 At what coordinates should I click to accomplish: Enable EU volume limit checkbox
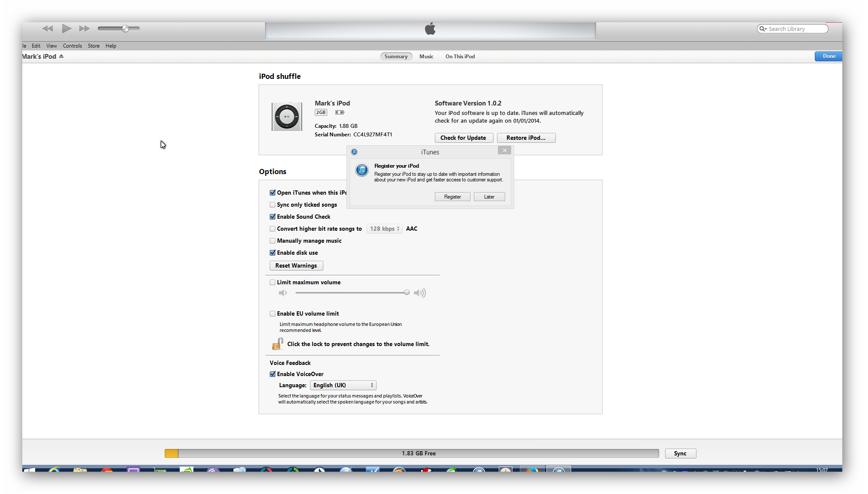tap(272, 314)
